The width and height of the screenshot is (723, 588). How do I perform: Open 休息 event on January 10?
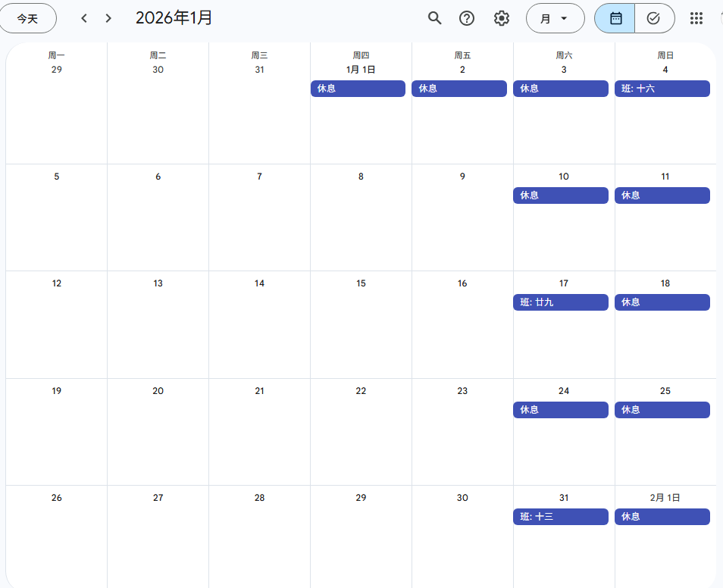[x=560, y=195]
